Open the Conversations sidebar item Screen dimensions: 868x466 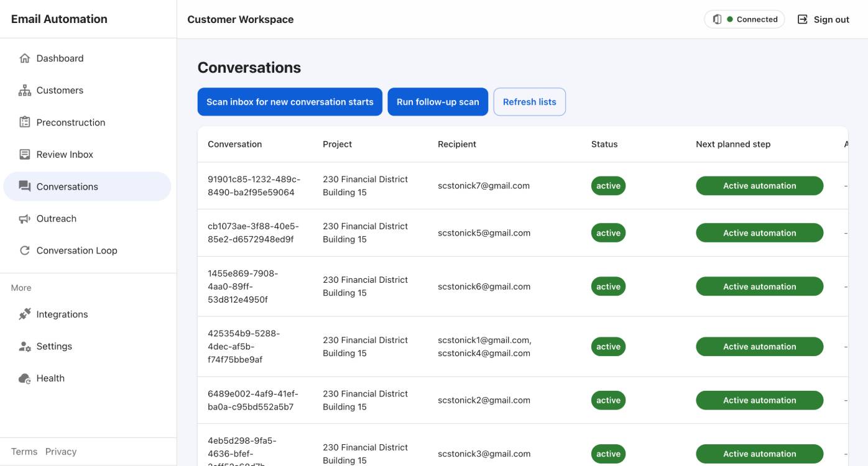(87, 186)
